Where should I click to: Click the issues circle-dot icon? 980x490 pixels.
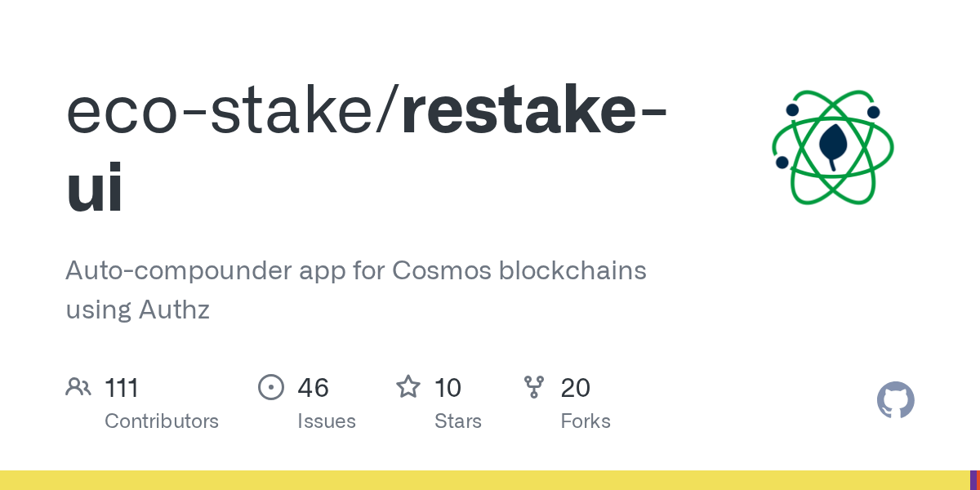click(271, 386)
